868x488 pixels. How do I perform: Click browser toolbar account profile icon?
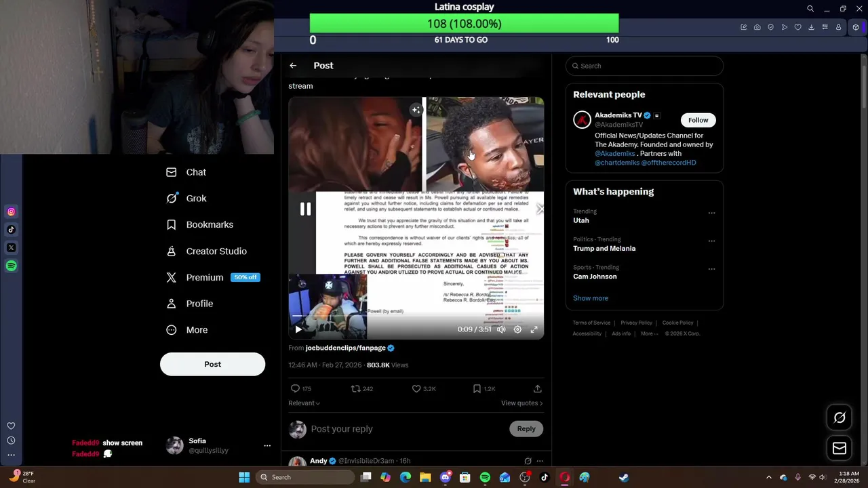(x=838, y=27)
